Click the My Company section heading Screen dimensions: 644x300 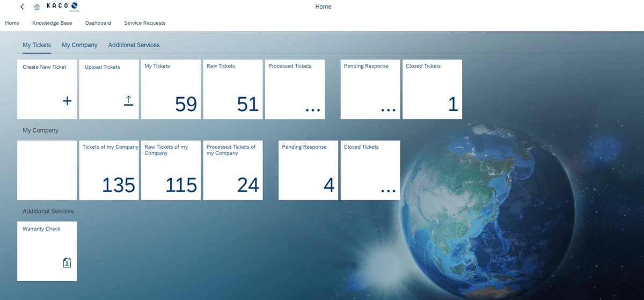40,130
